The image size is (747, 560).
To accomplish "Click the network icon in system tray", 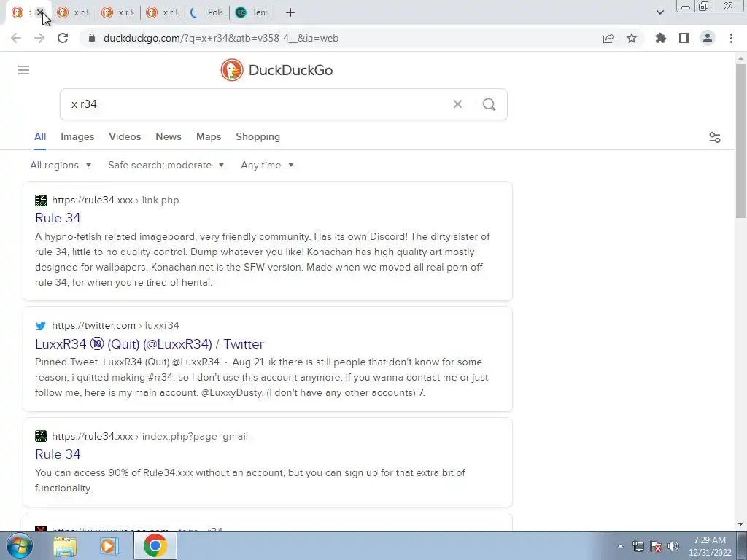I will pos(638,546).
